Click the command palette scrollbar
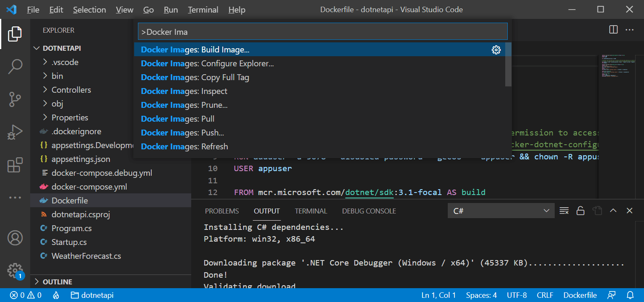 (x=508, y=65)
